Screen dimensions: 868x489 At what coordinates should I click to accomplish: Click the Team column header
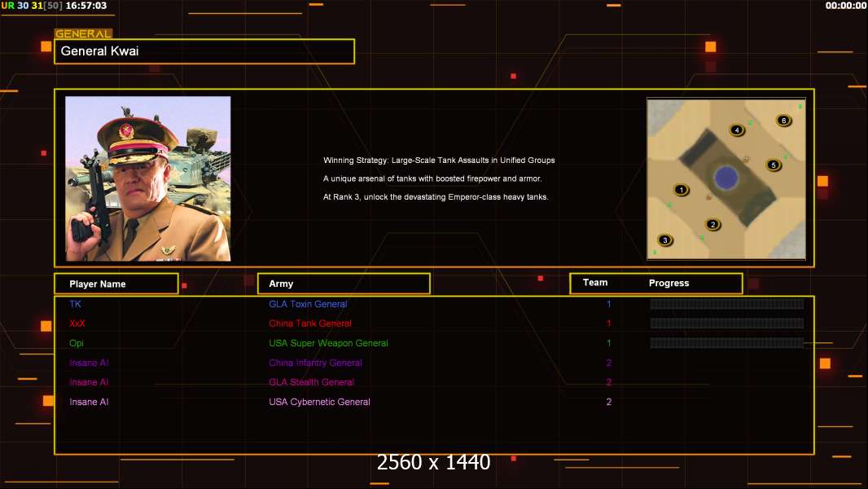coord(595,283)
